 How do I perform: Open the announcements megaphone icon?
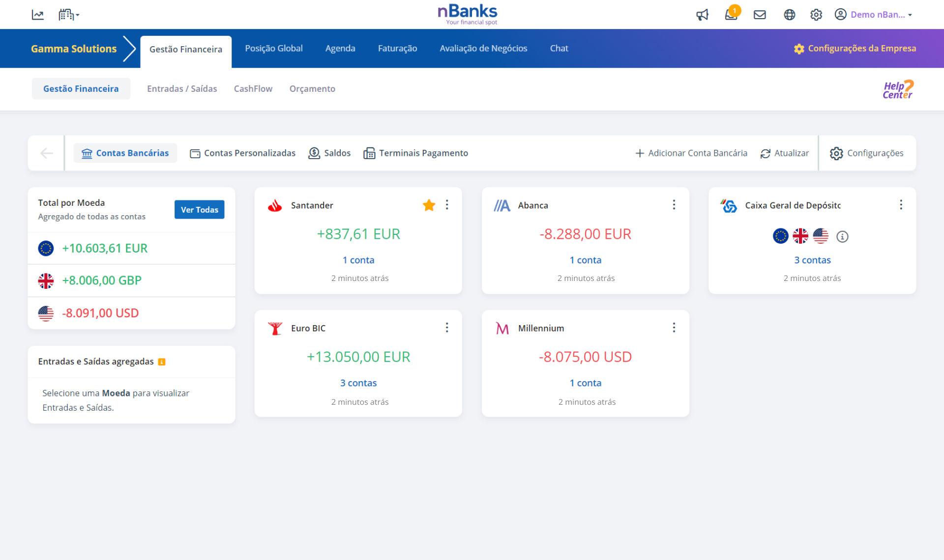(x=702, y=15)
